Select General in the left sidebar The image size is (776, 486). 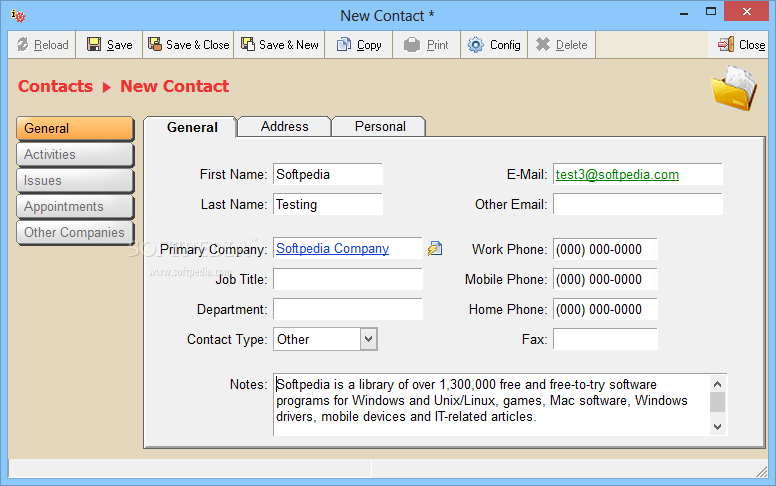pyautogui.click(x=75, y=129)
